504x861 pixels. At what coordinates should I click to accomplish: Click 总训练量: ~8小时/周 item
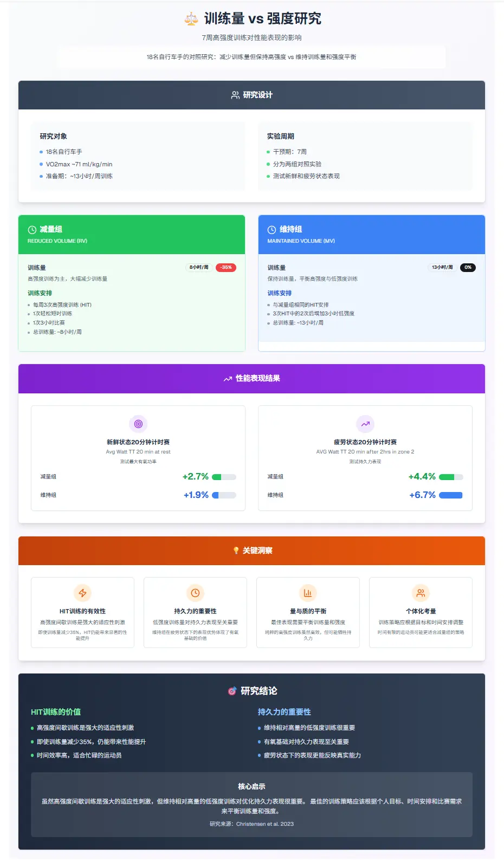(x=57, y=332)
